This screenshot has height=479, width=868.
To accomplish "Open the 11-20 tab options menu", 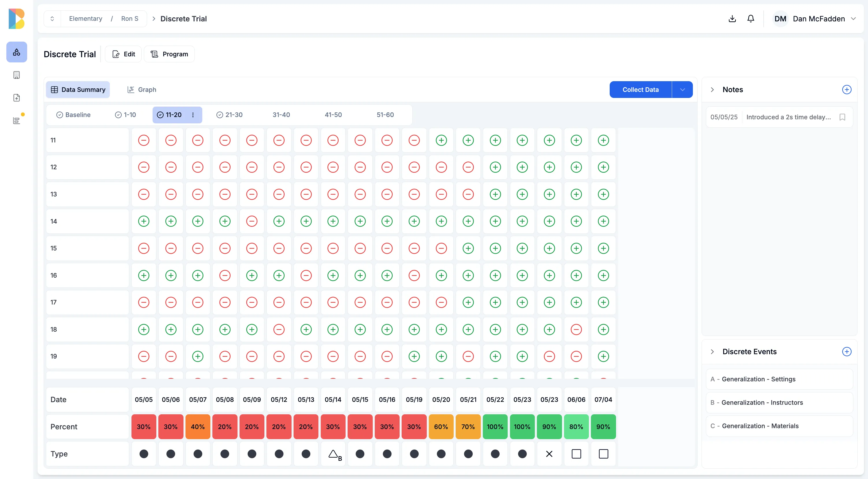I will point(193,115).
